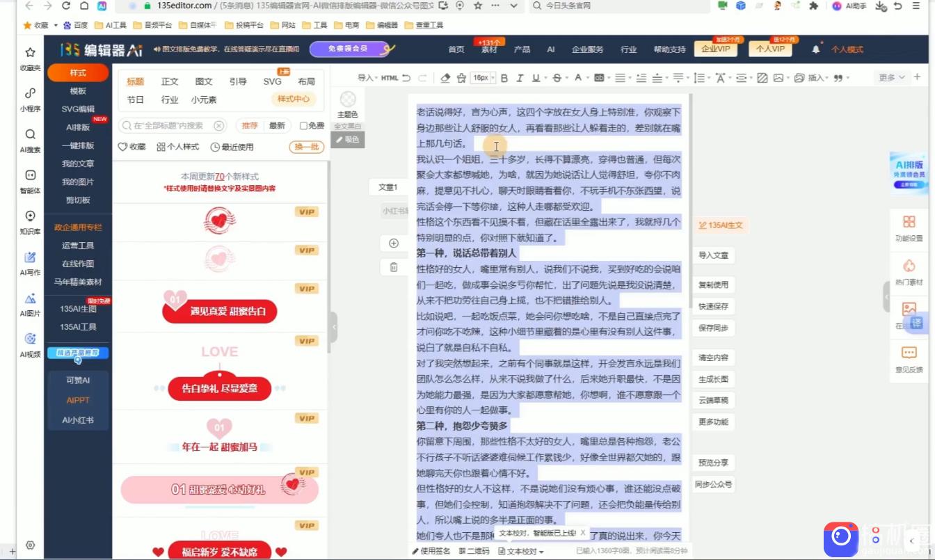Close the 文本校对 tooltip popup
Viewport: 935px width, 560px height.
[x=583, y=533]
